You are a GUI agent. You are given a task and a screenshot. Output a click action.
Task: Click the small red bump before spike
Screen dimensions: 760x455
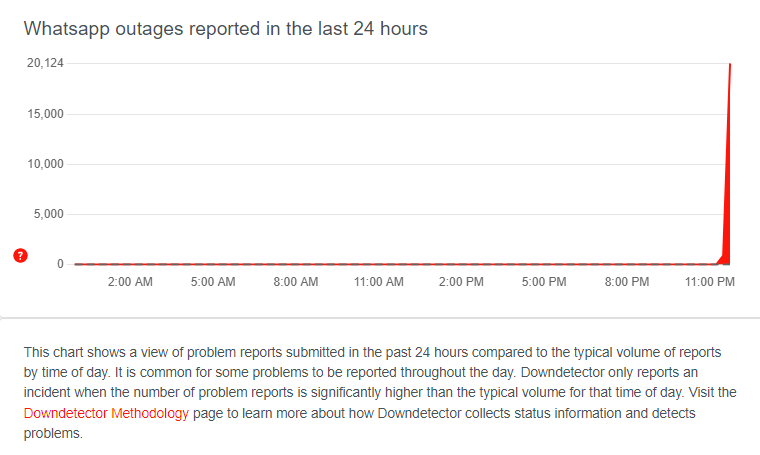pyautogui.click(x=721, y=259)
